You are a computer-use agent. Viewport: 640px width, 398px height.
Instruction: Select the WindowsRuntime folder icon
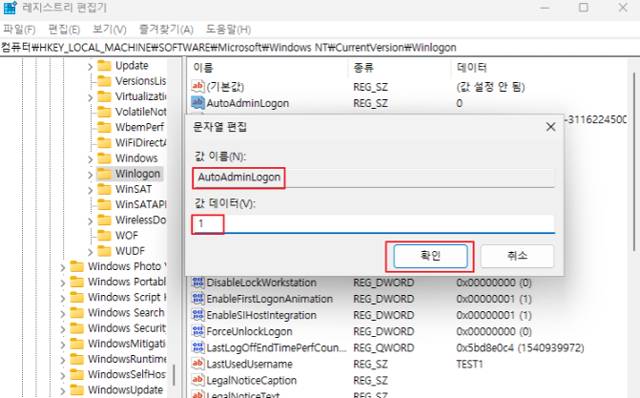click(x=77, y=359)
